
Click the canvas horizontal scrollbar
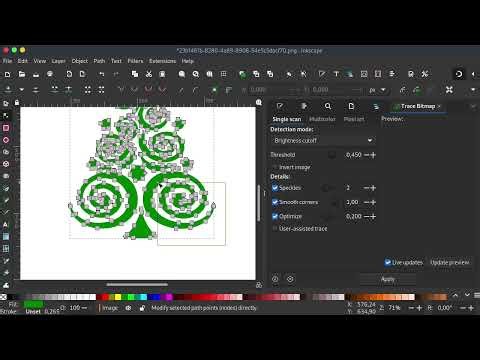(137, 284)
